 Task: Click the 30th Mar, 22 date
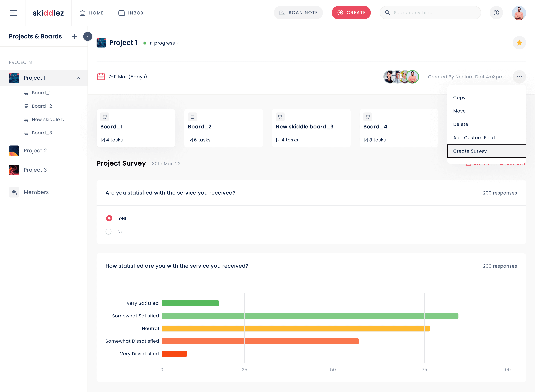(166, 164)
